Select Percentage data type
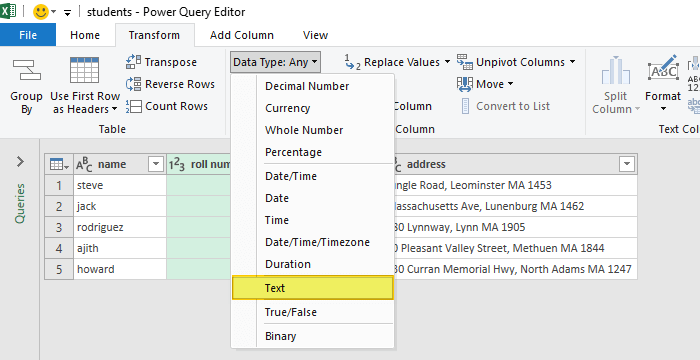 [312, 152]
